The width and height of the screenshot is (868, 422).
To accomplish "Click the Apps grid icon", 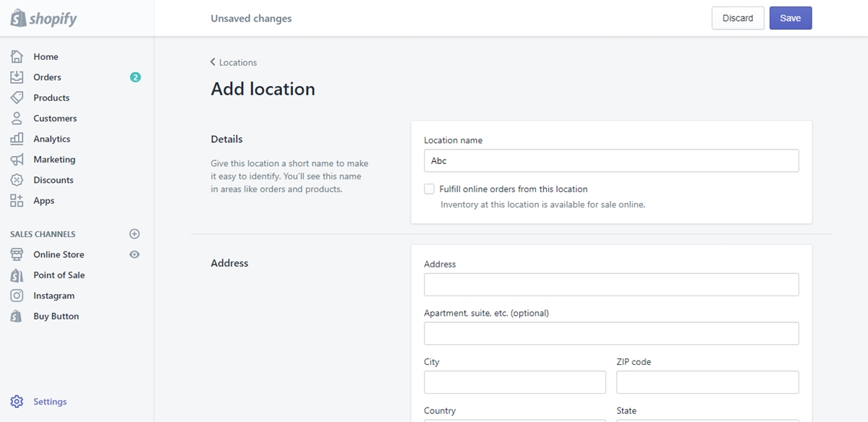I will click(x=17, y=201).
